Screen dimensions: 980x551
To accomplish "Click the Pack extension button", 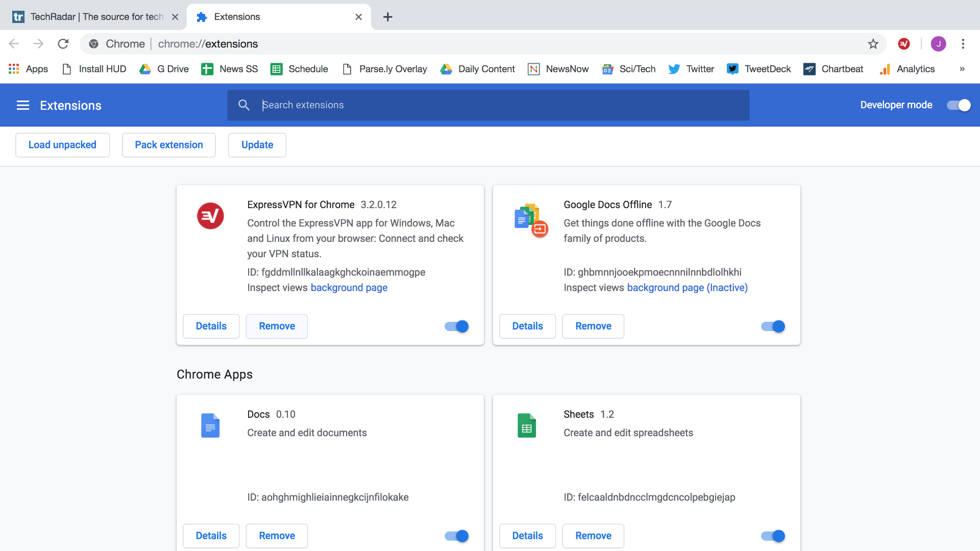I will click(169, 145).
